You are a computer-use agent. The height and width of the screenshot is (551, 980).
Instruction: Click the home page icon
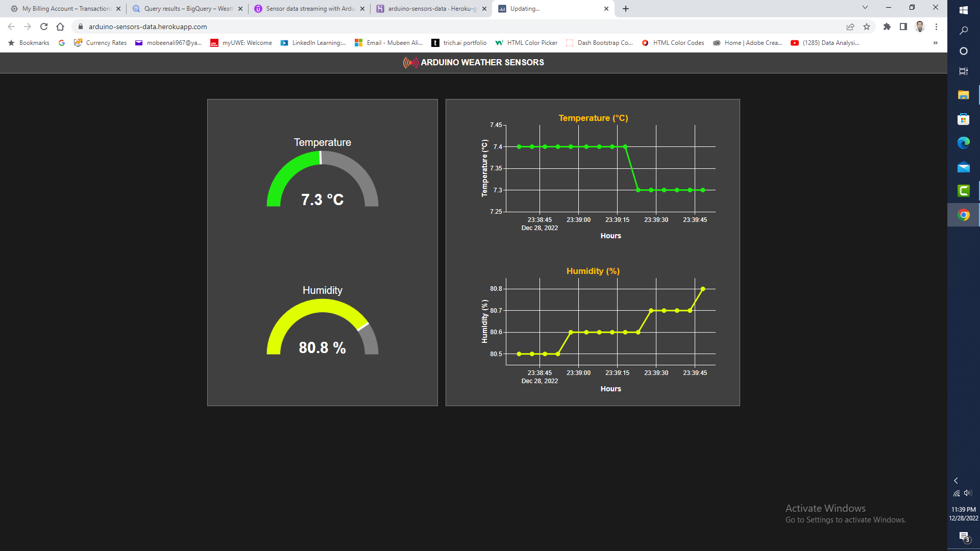click(x=60, y=27)
